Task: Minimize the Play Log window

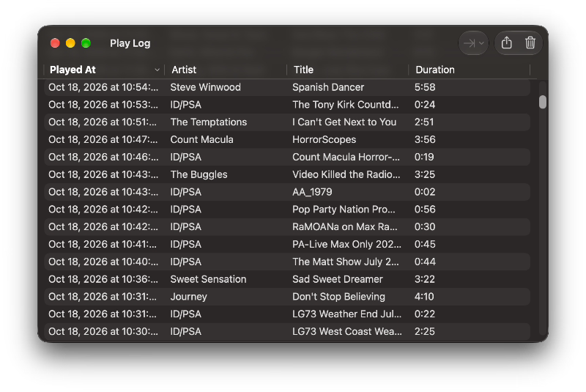Action: [x=70, y=43]
